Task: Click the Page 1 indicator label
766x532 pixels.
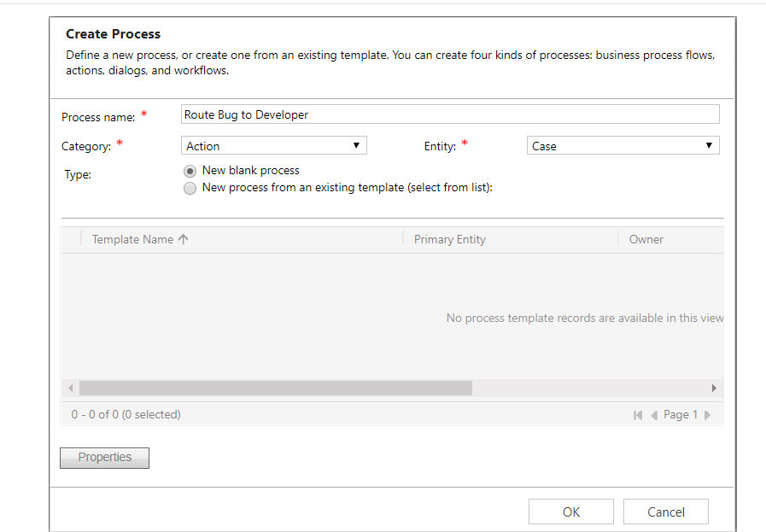Action: pyautogui.click(x=681, y=415)
